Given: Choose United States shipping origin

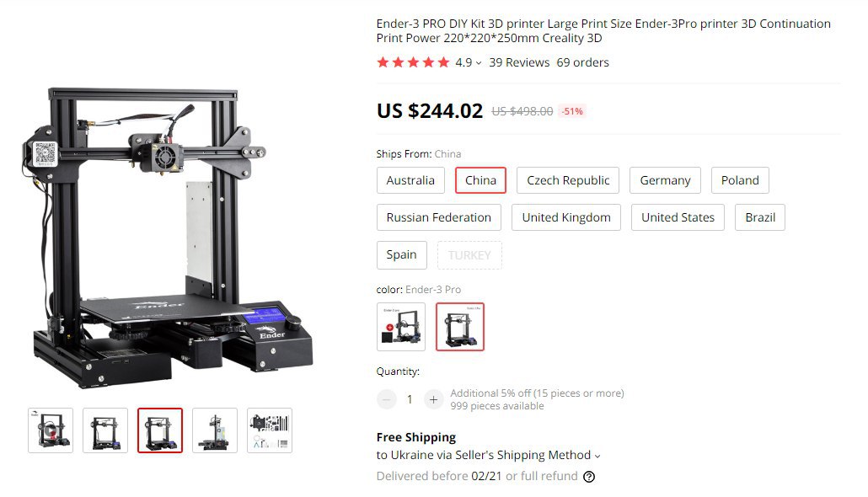Looking at the screenshot, I should pyautogui.click(x=678, y=217).
